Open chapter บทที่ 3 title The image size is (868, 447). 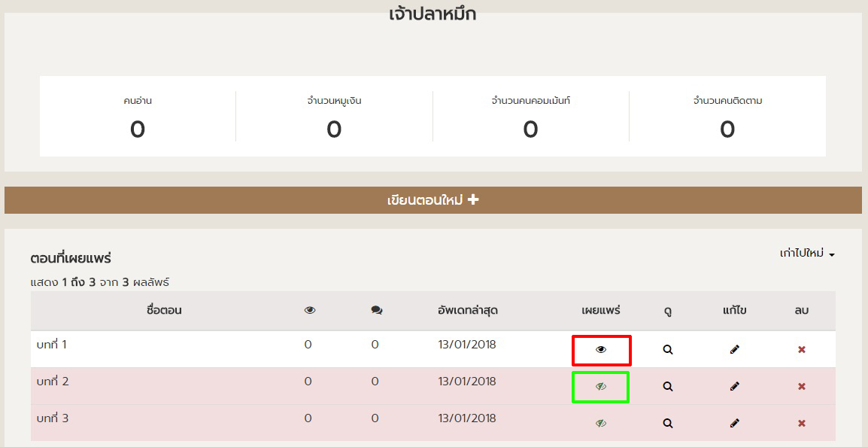coord(52,418)
